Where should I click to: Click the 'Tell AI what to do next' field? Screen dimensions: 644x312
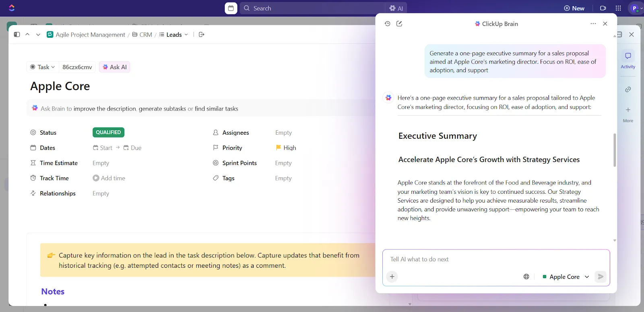[x=496, y=259]
